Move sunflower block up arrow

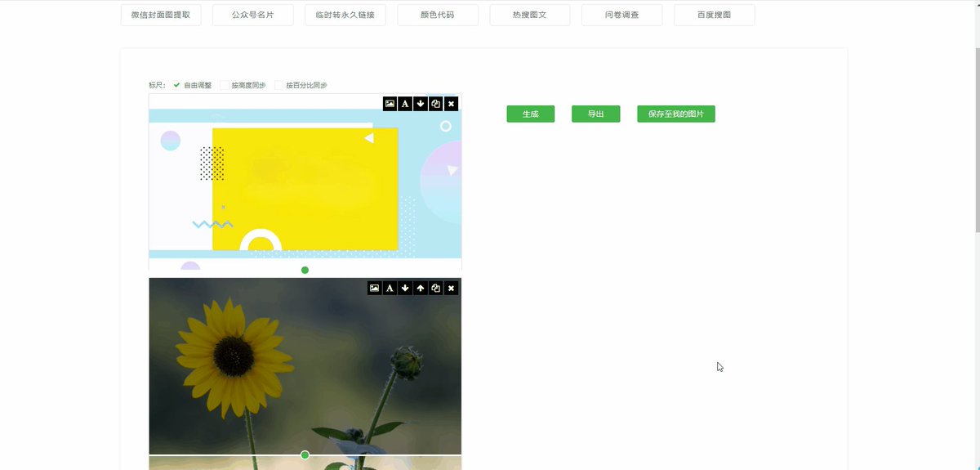pos(421,288)
